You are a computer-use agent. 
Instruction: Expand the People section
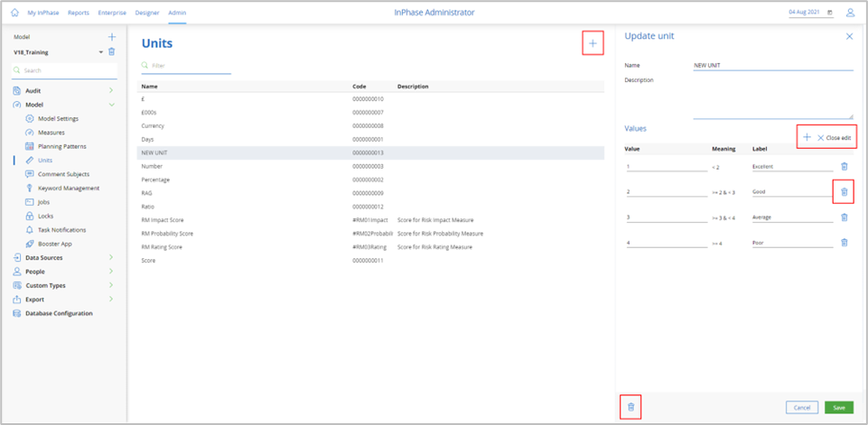111,272
